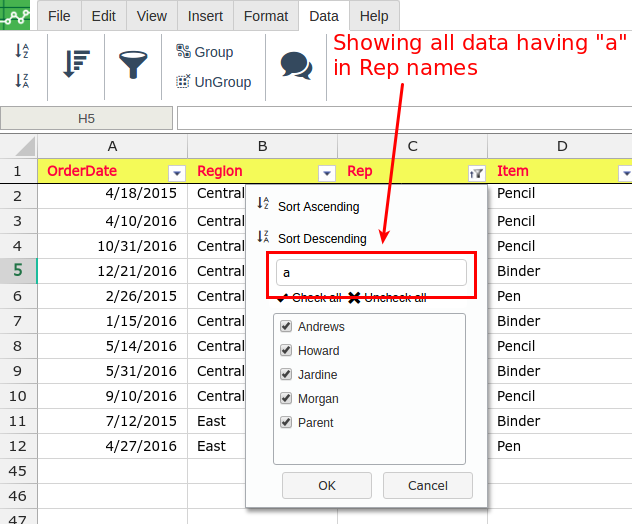Click the filter search text field
Image resolution: width=632 pixels, height=524 pixels.
371,273
